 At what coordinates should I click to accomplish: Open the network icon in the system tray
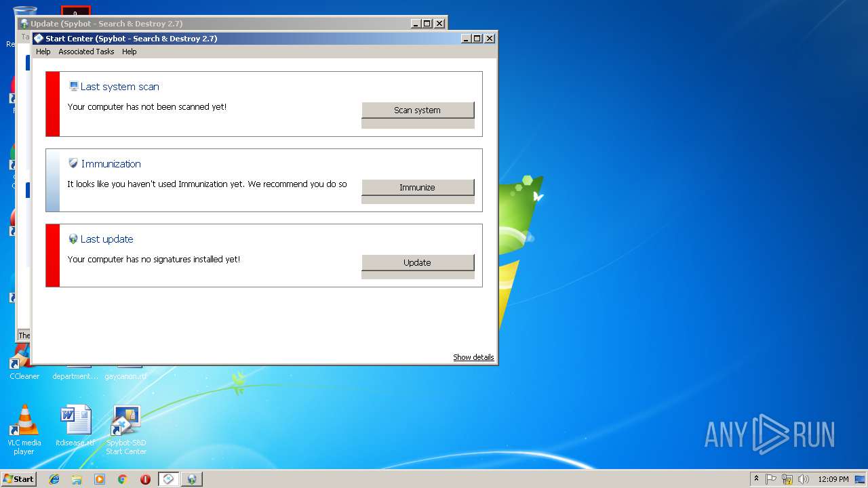click(x=787, y=479)
